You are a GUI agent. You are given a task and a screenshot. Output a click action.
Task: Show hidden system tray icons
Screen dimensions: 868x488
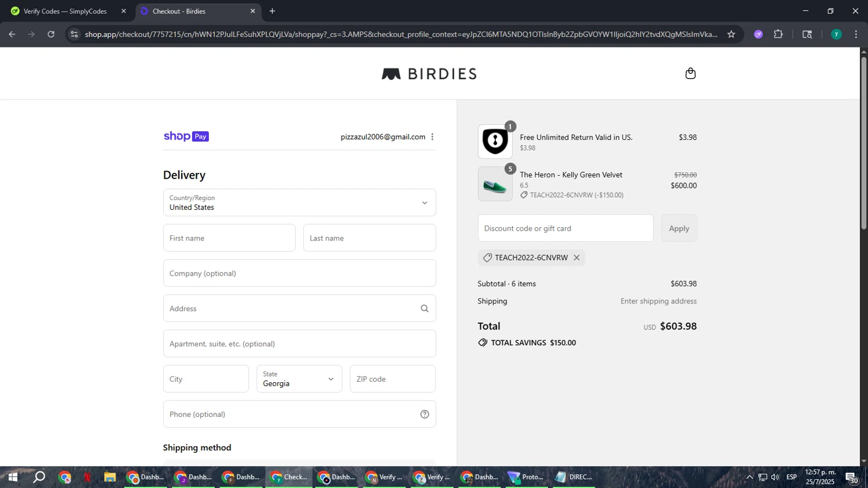click(x=749, y=477)
